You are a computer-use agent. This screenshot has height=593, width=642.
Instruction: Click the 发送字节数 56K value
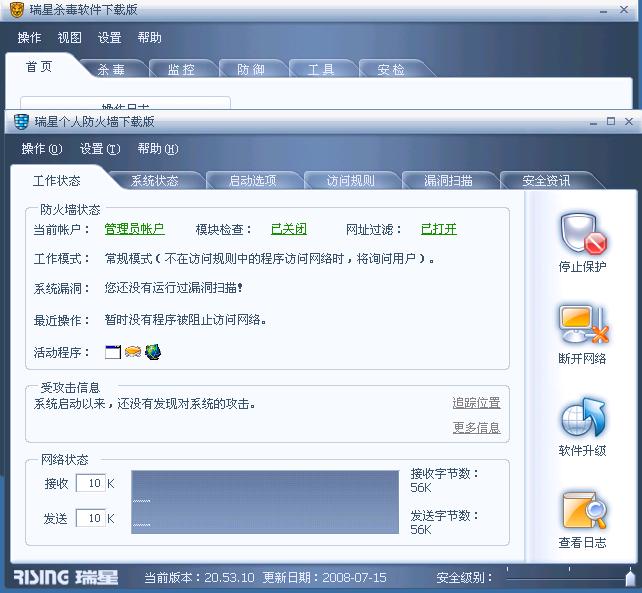coord(421,530)
